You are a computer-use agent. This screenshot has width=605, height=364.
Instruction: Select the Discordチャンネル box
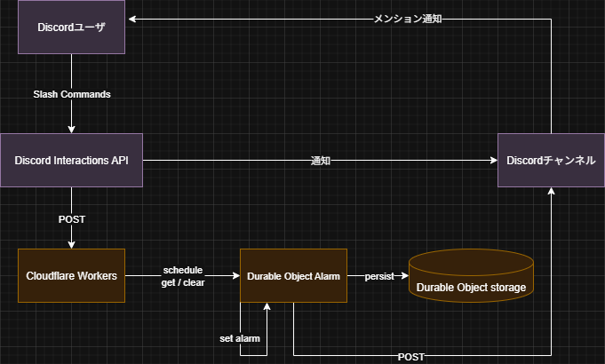pos(551,161)
